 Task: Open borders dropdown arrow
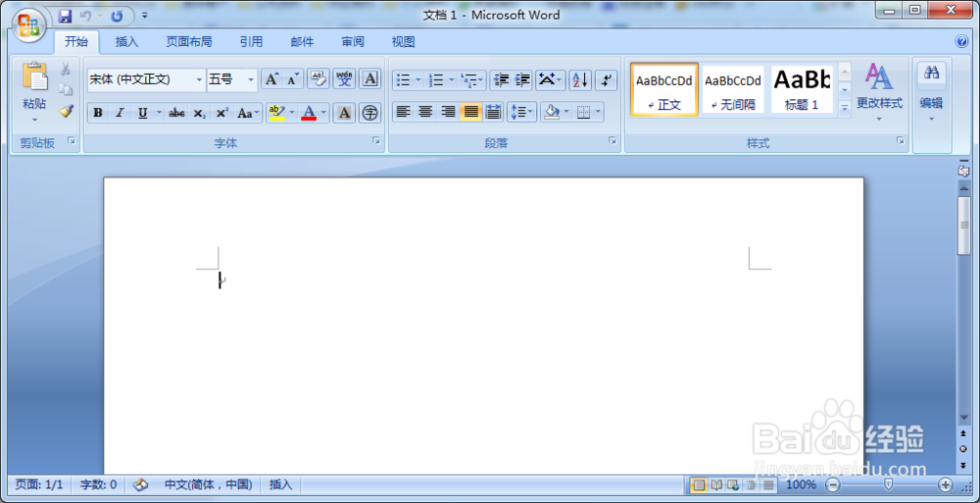point(599,112)
